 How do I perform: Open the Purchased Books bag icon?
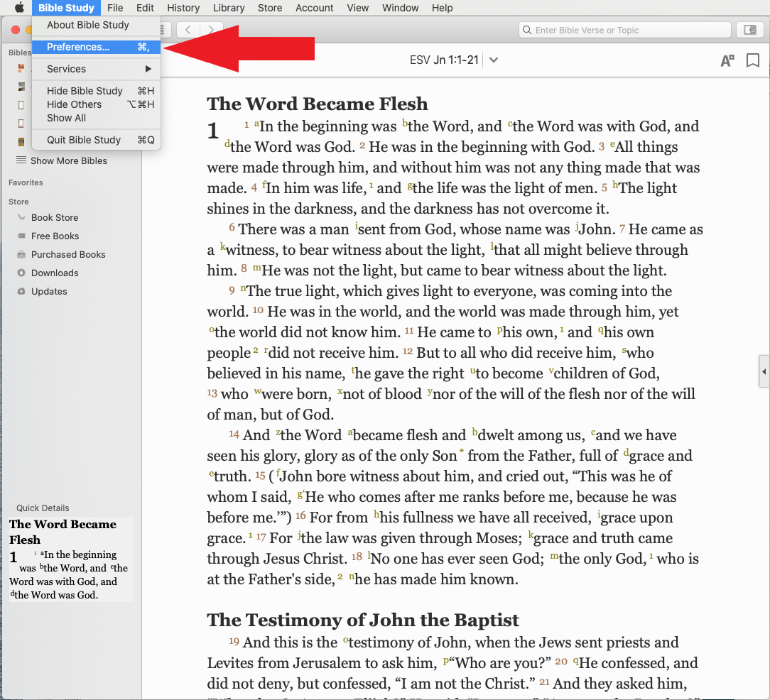[x=21, y=255]
